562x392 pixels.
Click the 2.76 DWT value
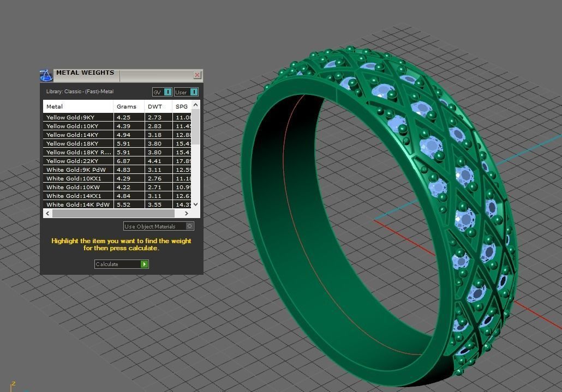point(155,179)
